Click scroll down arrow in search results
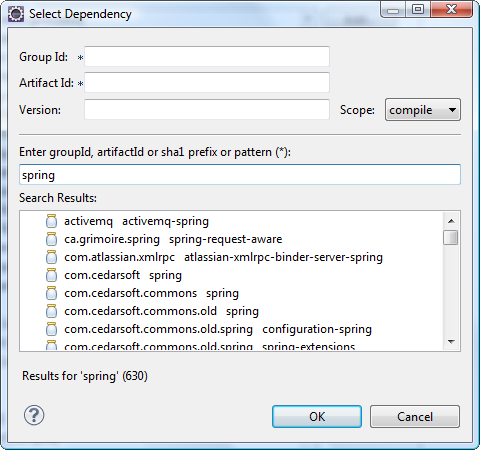Image resolution: width=480 pixels, height=450 pixels. (451, 342)
